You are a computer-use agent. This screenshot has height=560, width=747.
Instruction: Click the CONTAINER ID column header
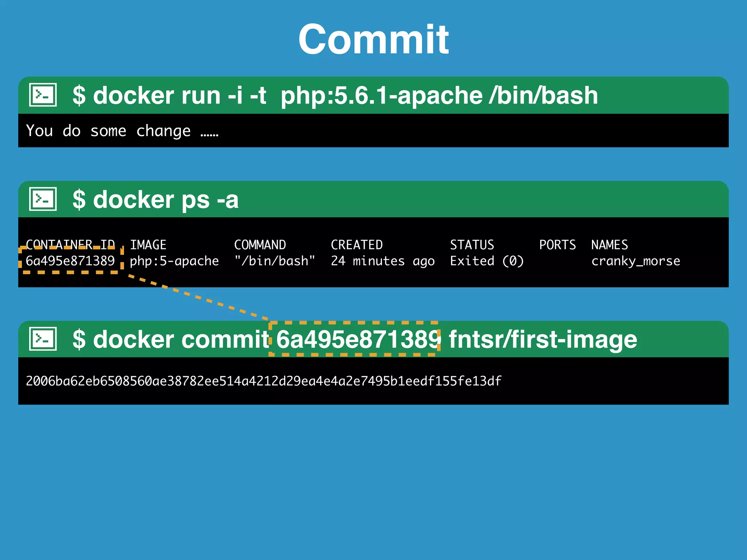tap(70, 245)
